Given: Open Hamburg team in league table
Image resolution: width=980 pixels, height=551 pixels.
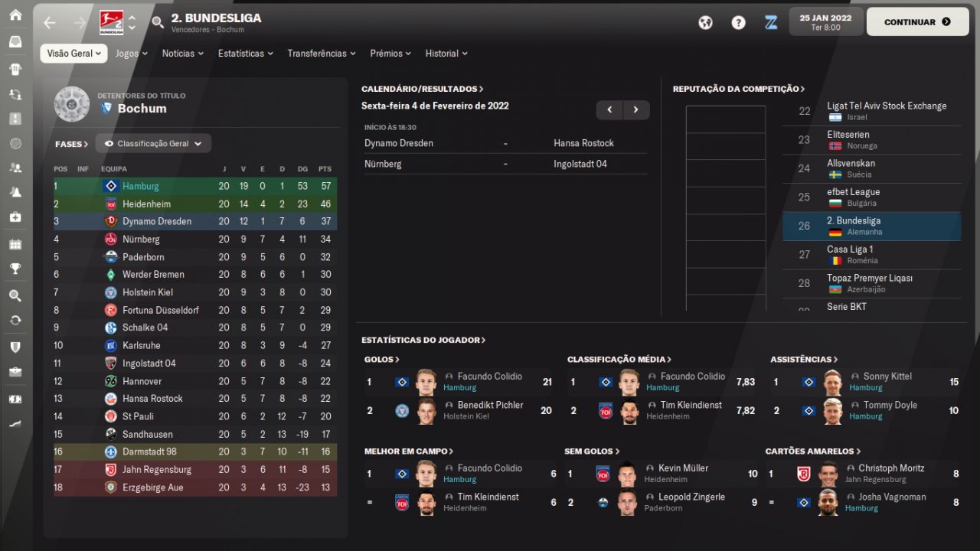Looking at the screenshot, I should (141, 186).
